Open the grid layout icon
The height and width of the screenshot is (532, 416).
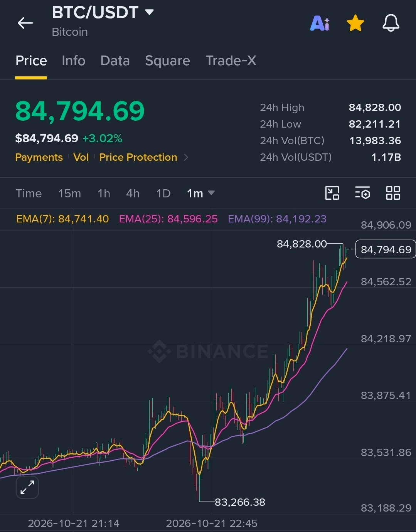pyautogui.click(x=393, y=193)
